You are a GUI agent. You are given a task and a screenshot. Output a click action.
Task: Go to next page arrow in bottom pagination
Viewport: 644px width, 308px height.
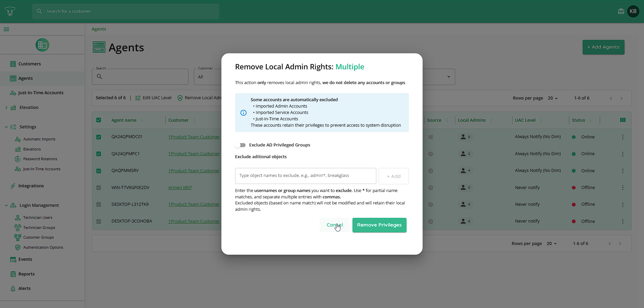[620, 244]
